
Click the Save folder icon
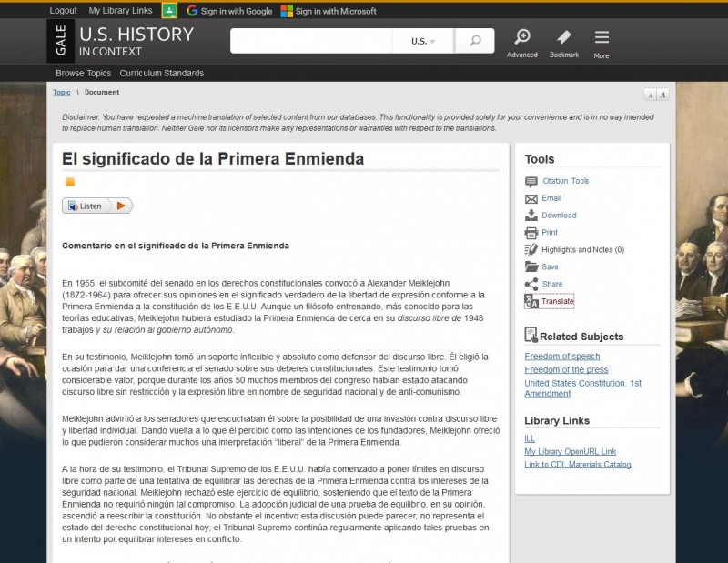531,266
